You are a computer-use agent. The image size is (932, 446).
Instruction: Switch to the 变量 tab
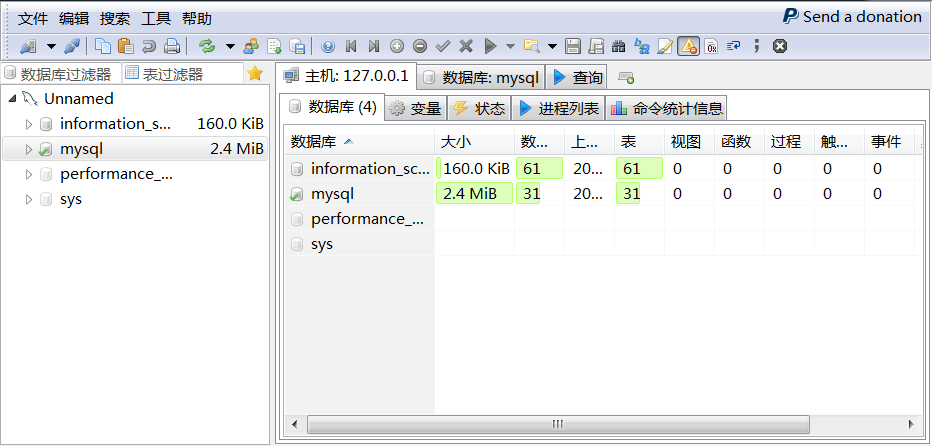click(x=415, y=108)
